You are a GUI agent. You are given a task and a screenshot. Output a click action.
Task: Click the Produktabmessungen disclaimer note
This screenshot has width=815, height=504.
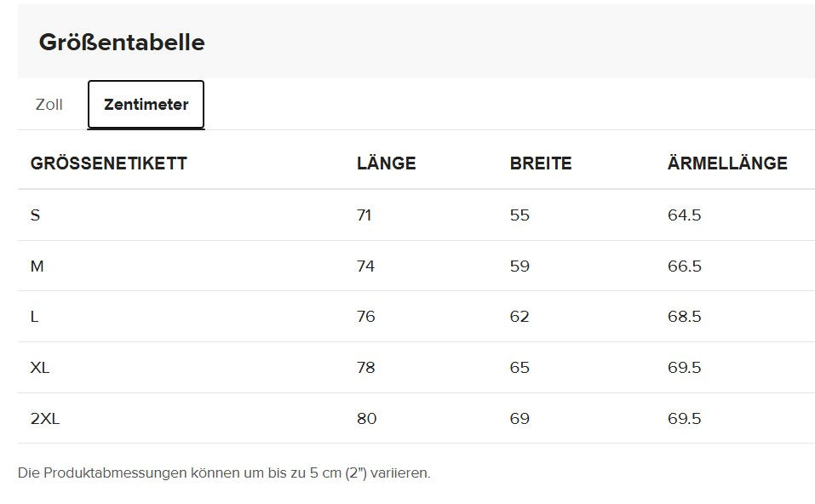click(224, 472)
